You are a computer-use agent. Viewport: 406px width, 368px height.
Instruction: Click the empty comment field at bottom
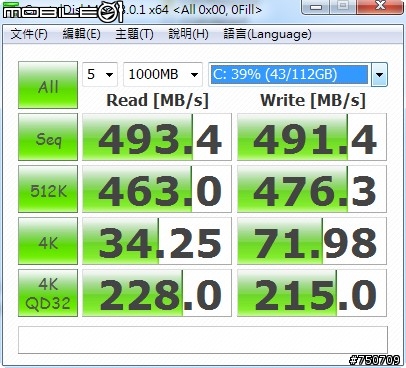tap(203, 340)
